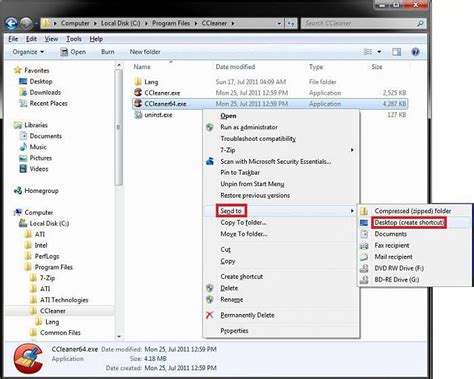Choose Properties in the context menu
Image resolution: width=474 pixels, height=379 pixels.
coord(234,331)
